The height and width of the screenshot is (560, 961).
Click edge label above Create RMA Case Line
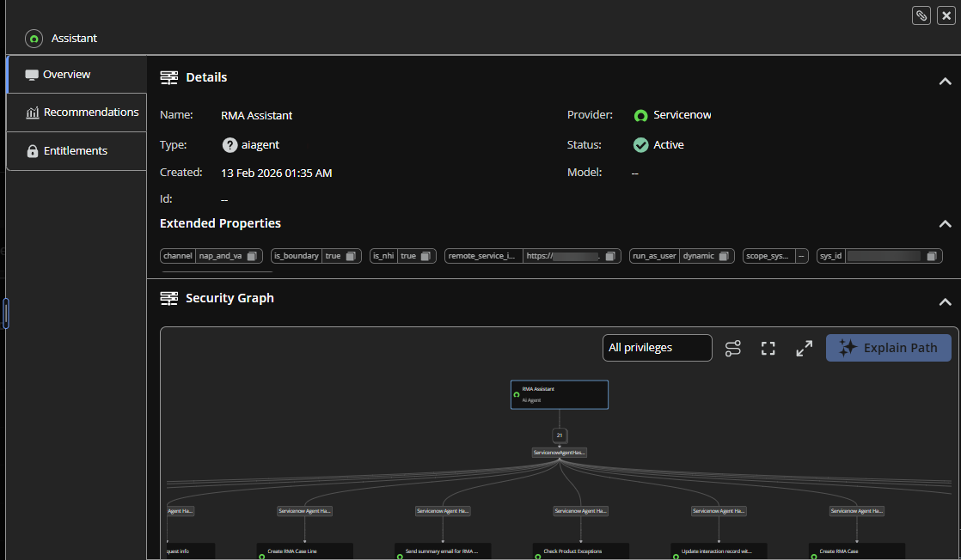click(x=304, y=511)
